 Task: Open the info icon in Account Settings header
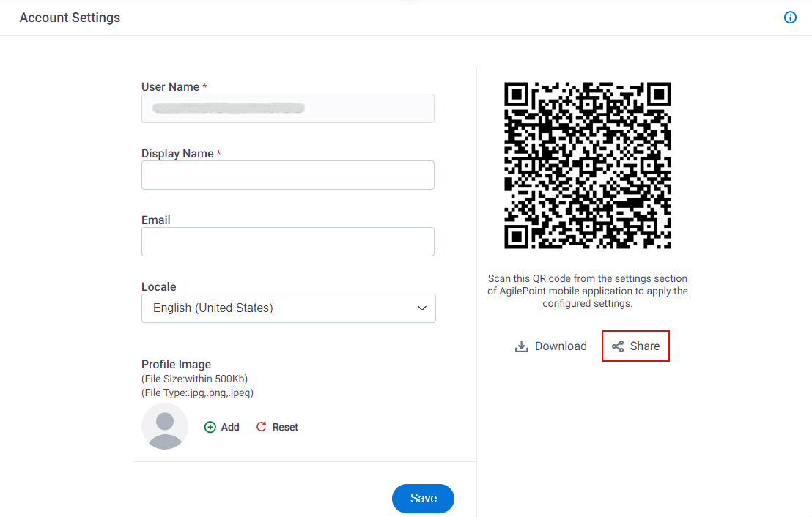790,18
